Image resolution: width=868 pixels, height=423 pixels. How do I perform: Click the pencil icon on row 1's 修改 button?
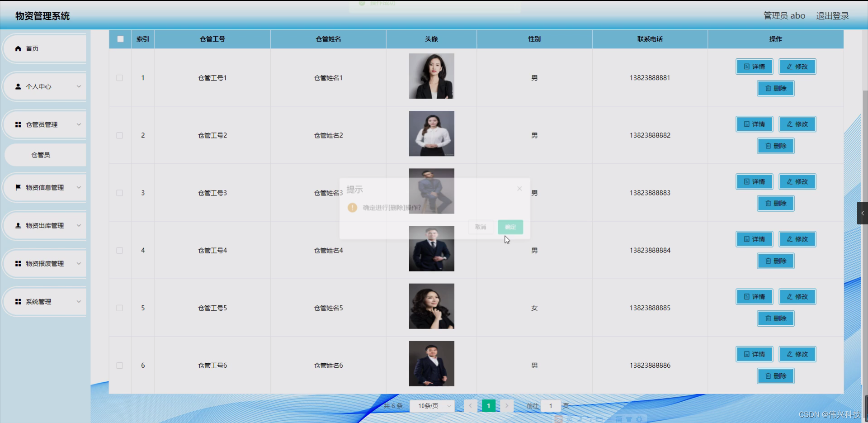pos(789,67)
